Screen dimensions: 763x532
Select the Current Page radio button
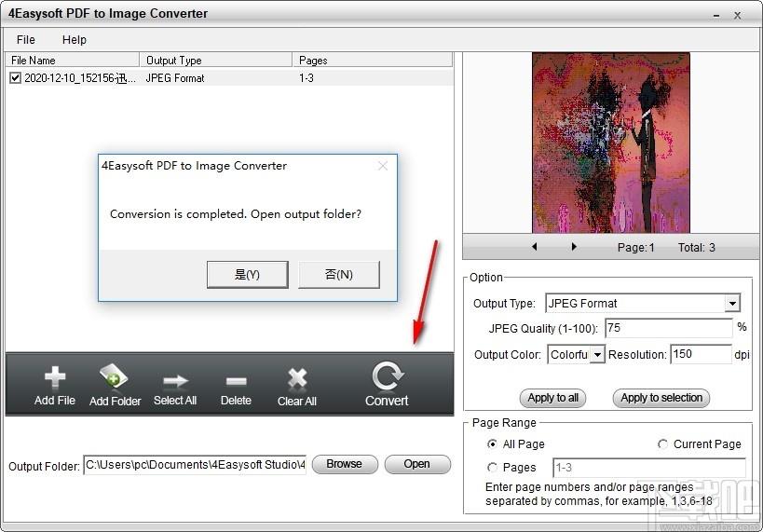pos(662,443)
